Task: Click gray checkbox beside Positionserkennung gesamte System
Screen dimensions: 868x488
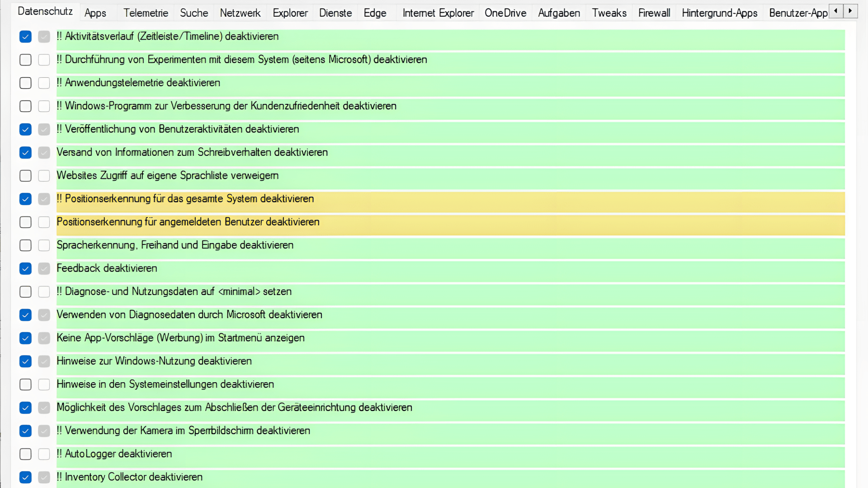Action: click(44, 199)
